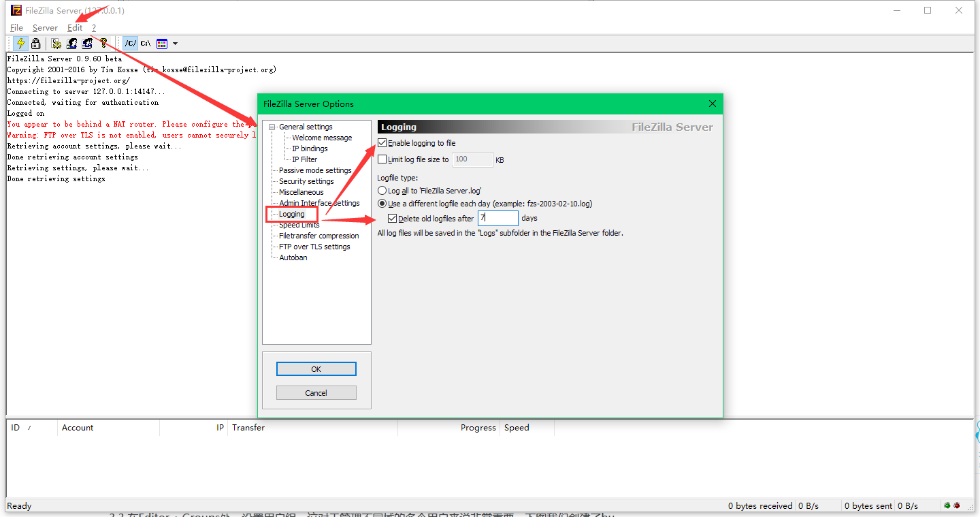Collapse the General settings tree node
The width and height of the screenshot is (980, 517).
pos(272,127)
